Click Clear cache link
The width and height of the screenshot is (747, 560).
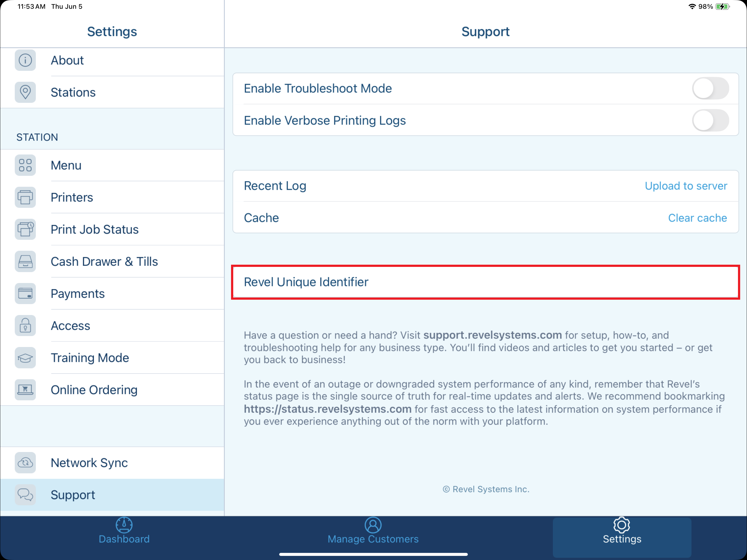[x=697, y=218]
